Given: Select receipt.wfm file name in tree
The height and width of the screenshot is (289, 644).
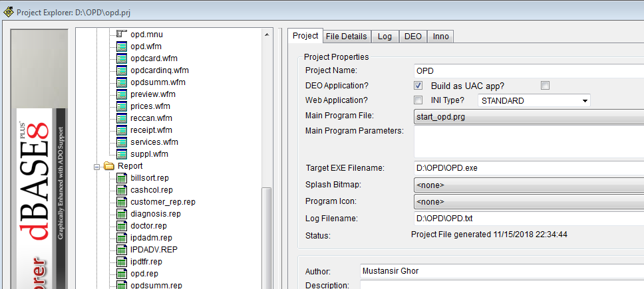Looking at the screenshot, I should [151, 130].
